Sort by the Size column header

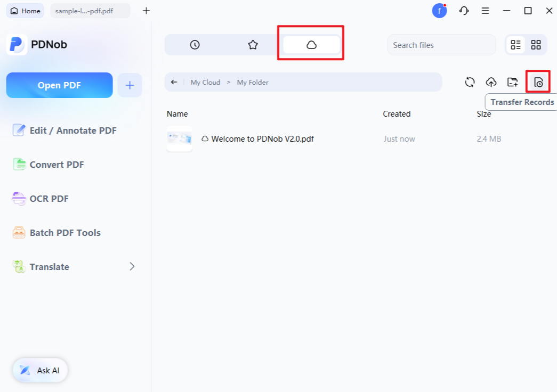pyautogui.click(x=483, y=114)
